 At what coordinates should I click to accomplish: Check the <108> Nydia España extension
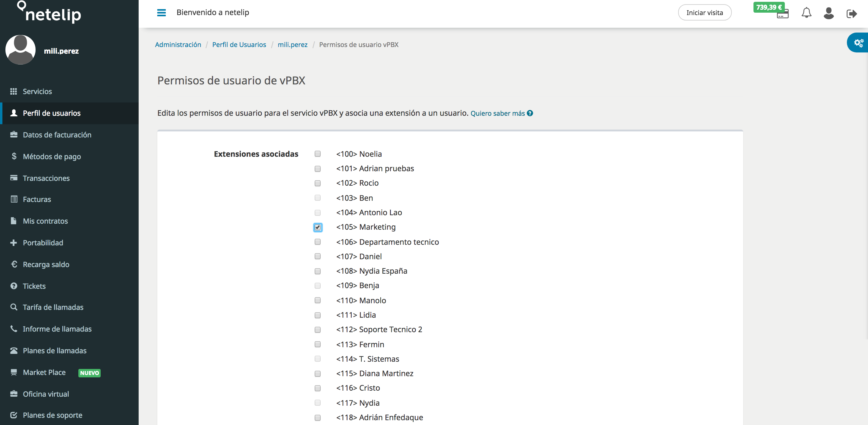tap(317, 271)
